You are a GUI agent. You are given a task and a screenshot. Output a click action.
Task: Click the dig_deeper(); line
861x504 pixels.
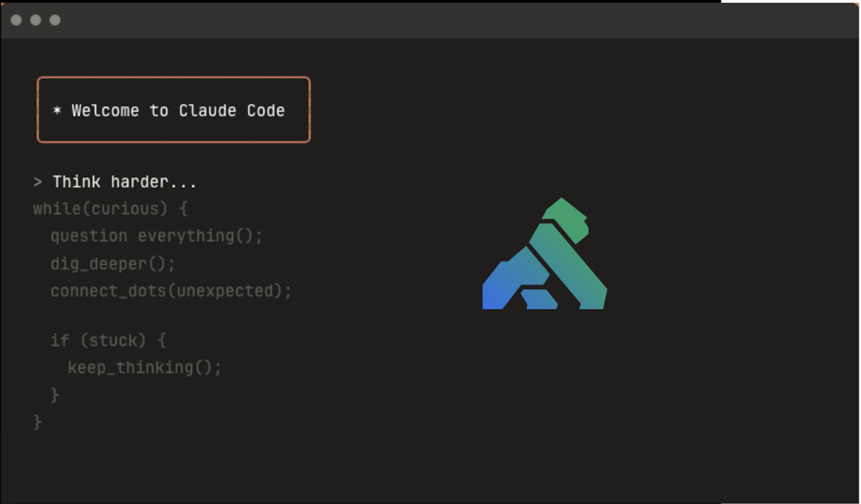coord(113,264)
